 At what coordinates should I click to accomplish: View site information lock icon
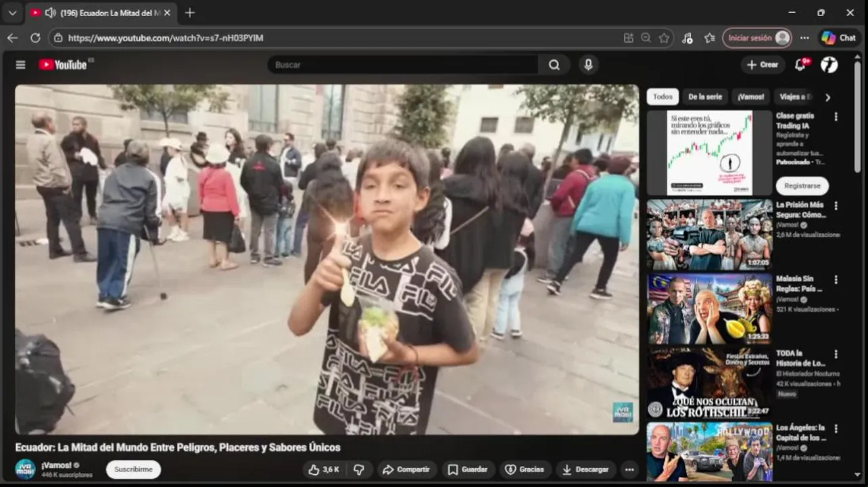coord(58,38)
